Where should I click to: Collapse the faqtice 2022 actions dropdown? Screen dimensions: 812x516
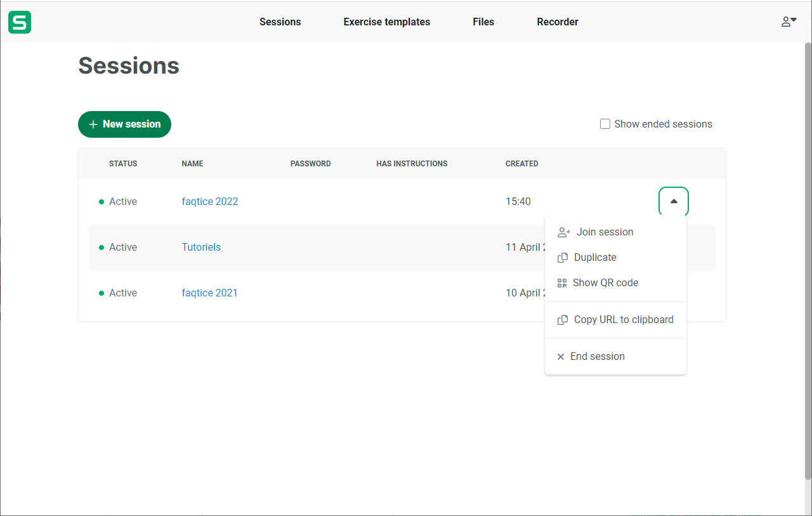[673, 202]
